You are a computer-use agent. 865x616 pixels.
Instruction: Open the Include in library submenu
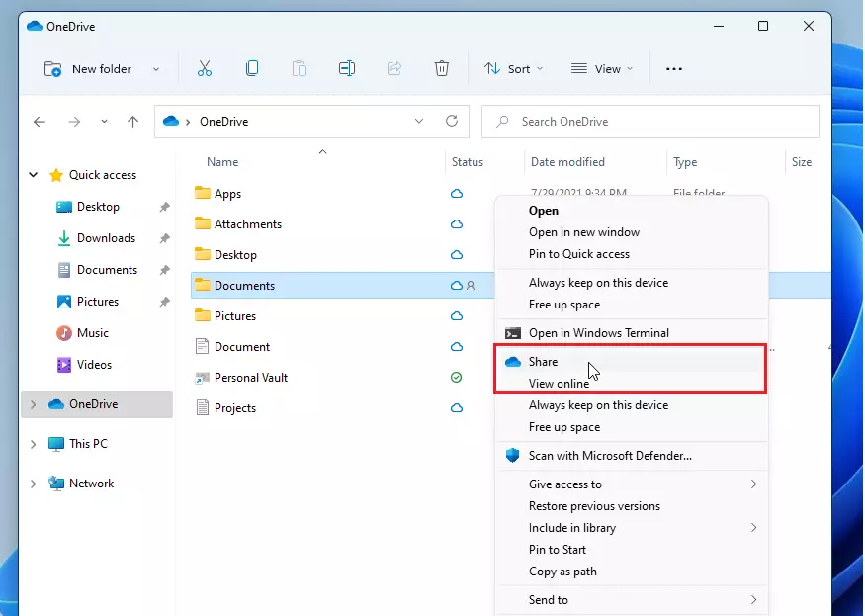pos(632,528)
